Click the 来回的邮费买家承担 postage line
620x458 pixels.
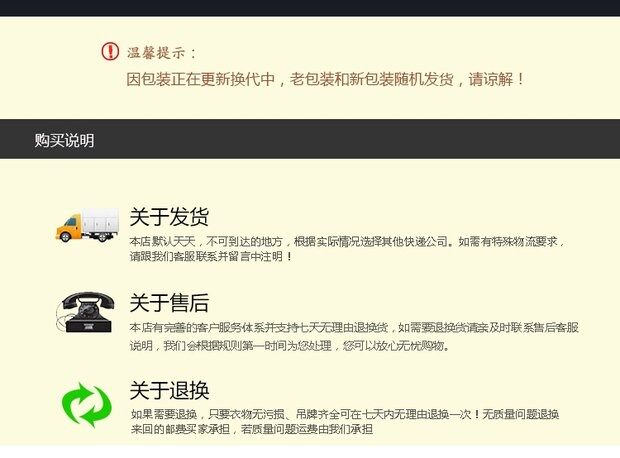[251, 429]
